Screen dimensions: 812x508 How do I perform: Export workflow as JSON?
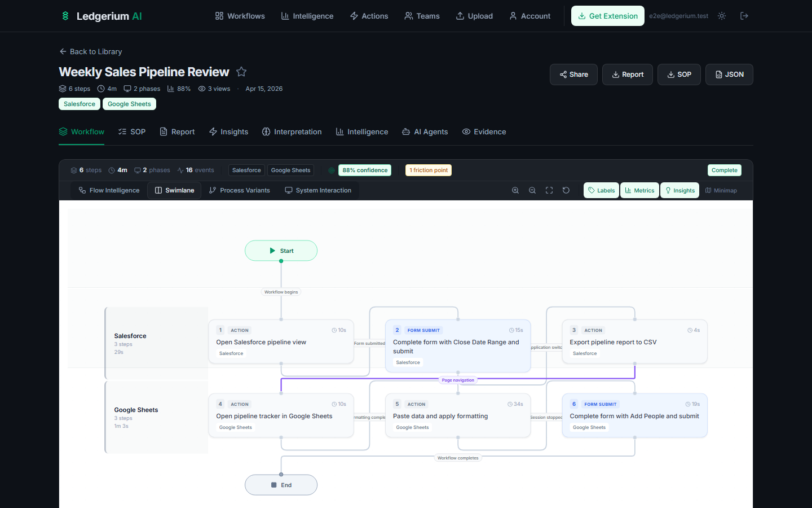[729, 75]
